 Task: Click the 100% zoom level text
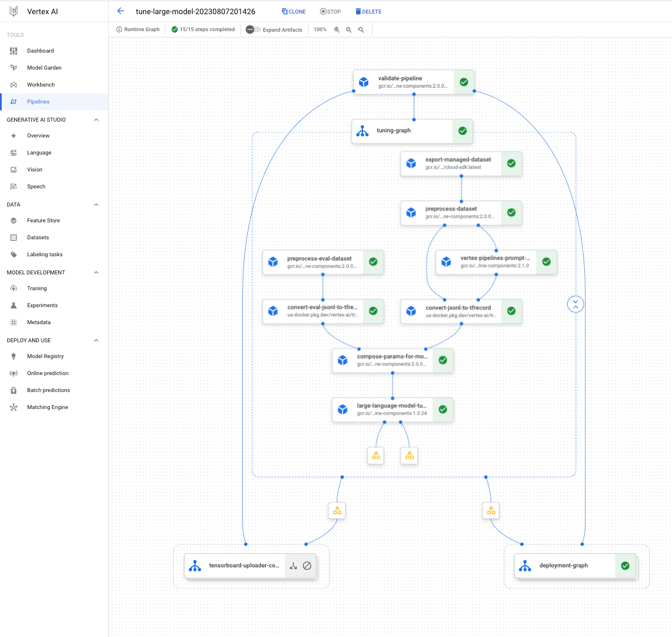[320, 29]
